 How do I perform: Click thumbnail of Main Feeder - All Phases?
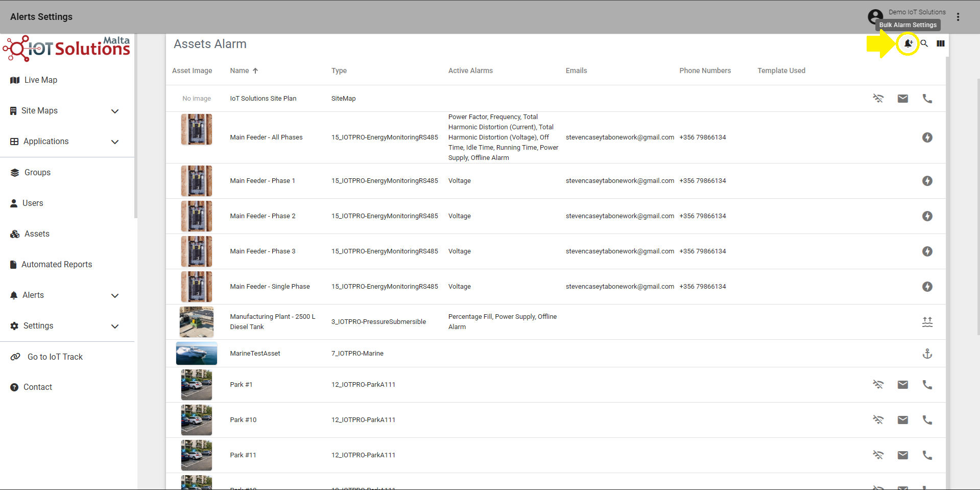coord(197,130)
